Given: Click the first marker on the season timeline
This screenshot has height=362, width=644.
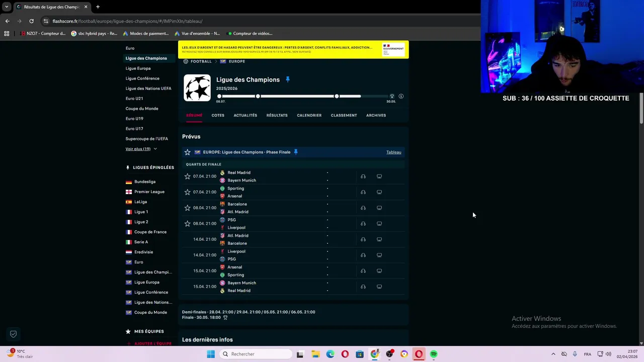Looking at the screenshot, I should coord(219,96).
